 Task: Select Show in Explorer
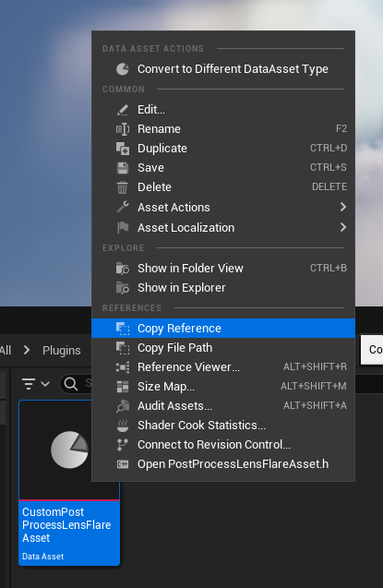[223, 288]
